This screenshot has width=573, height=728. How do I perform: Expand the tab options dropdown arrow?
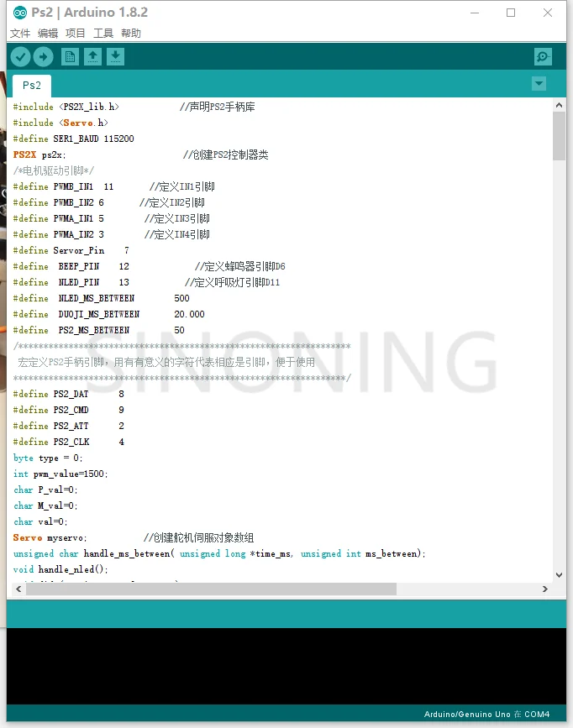(x=539, y=84)
